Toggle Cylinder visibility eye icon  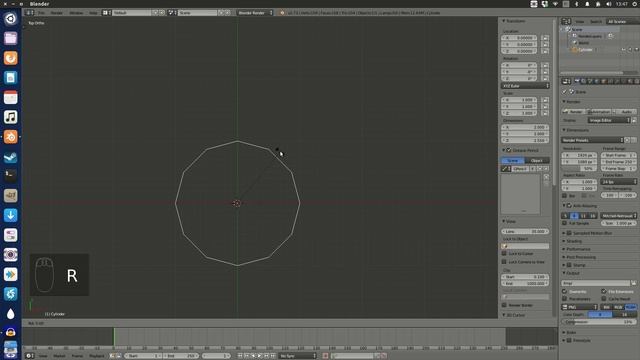tap(623, 49)
